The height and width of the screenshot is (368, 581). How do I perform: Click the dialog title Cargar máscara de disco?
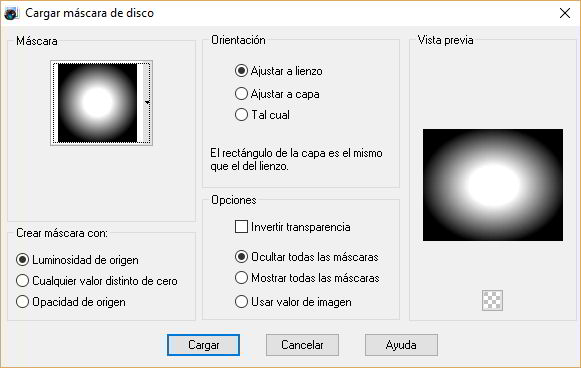pyautogui.click(x=89, y=13)
